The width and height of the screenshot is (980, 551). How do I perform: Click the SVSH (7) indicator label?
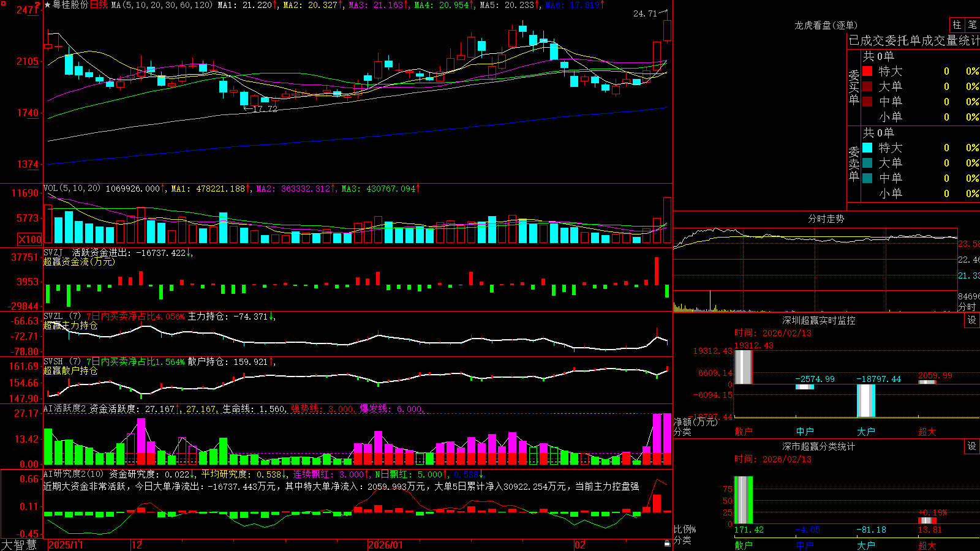[62, 362]
